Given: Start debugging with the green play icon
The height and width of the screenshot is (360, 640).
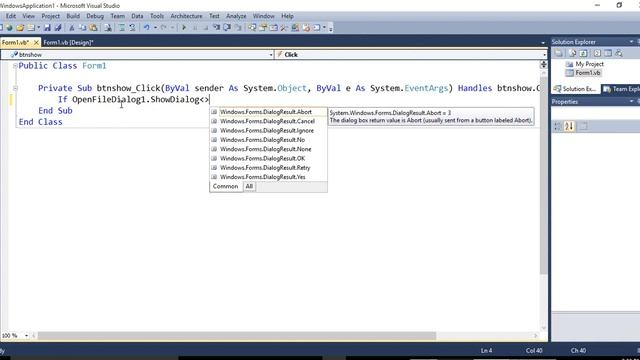Looking at the screenshot, I should pyautogui.click(x=184, y=28).
